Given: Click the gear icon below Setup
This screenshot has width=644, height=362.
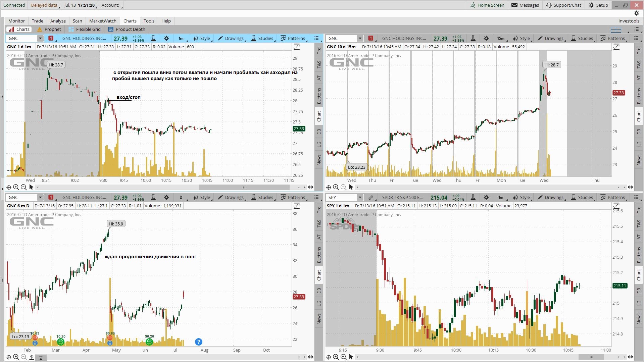Looking at the screenshot, I should pos(636,13).
